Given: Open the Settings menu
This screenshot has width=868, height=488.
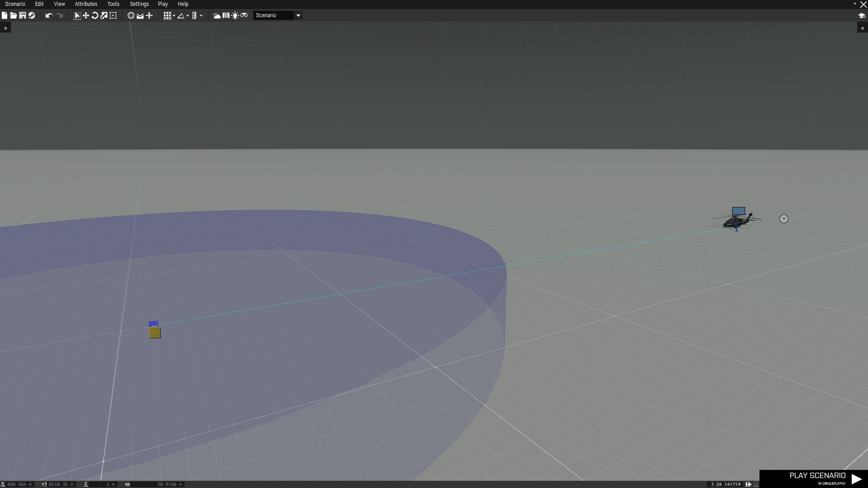Looking at the screenshot, I should [x=139, y=4].
